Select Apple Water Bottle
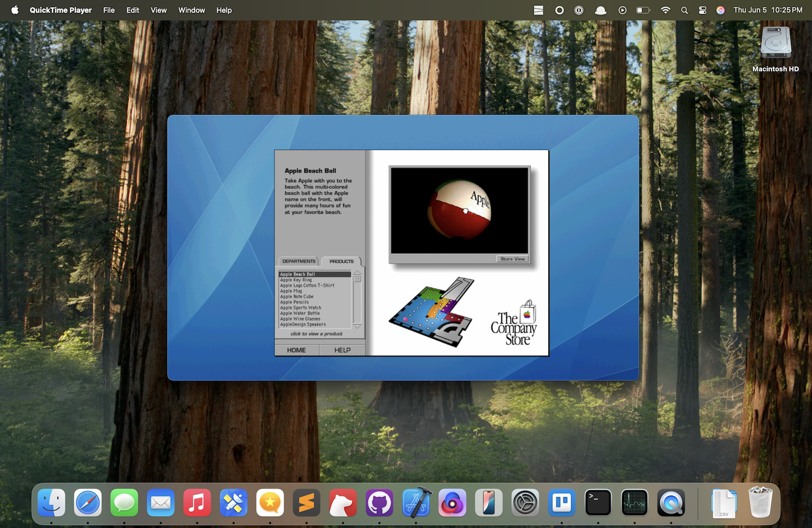The width and height of the screenshot is (812, 528). pyautogui.click(x=315, y=313)
